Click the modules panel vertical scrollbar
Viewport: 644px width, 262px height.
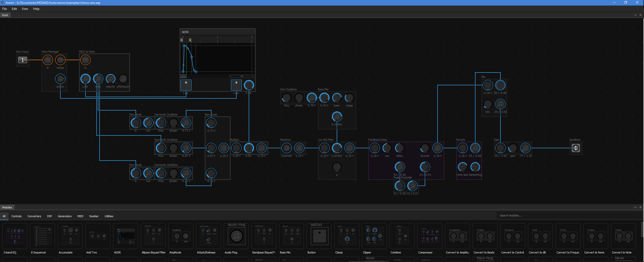click(x=642, y=230)
